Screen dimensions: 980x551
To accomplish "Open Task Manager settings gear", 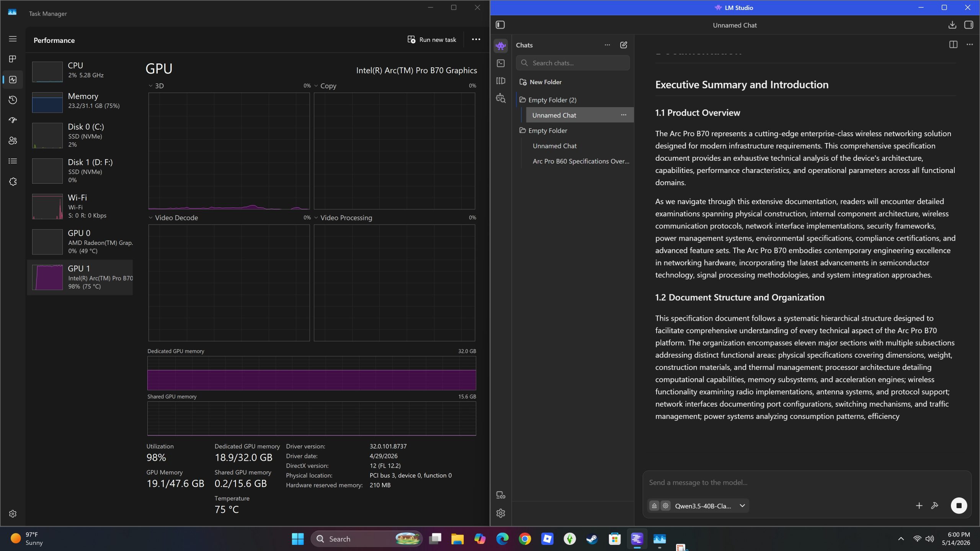I will coord(13,514).
